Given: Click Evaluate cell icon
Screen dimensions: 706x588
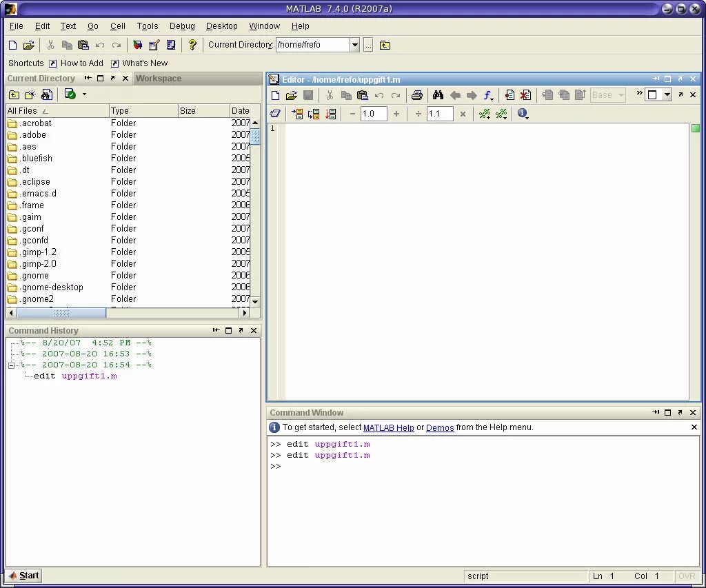Looking at the screenshot, I should (297, 114).
